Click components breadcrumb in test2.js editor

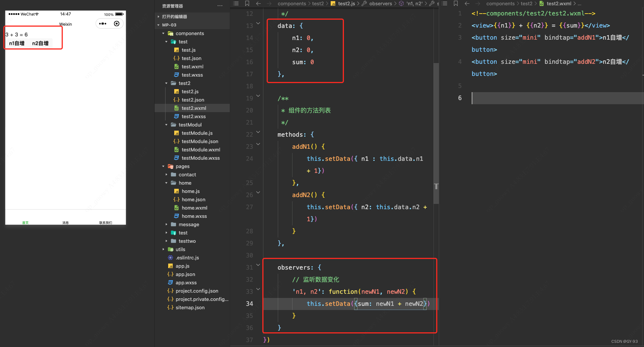pos(292,3)
